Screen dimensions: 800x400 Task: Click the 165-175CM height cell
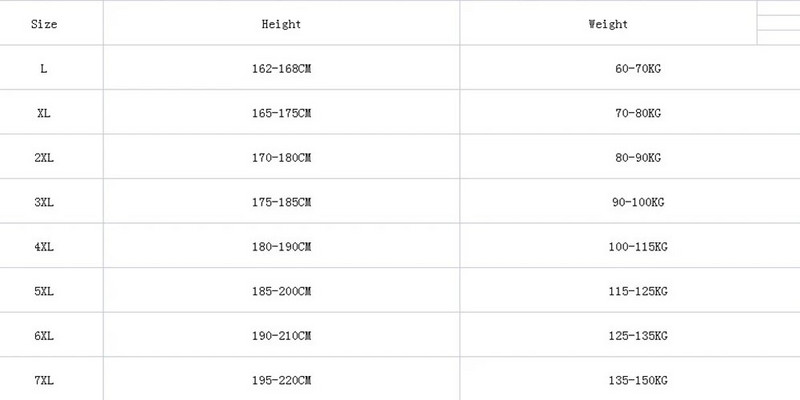282,114
